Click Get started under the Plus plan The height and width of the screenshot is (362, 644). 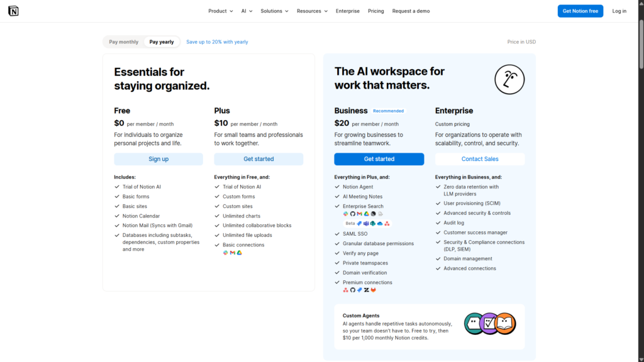pos(258,159)
